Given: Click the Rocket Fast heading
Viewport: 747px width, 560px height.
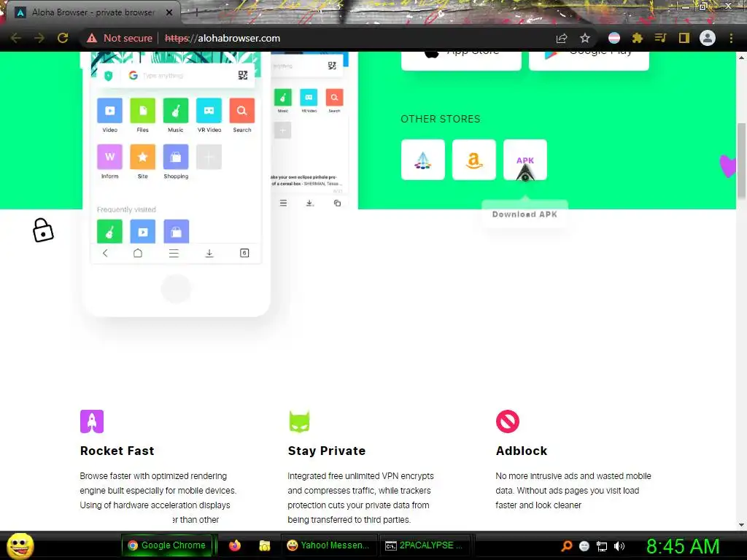Looking at the screenshot, I should tap(117, 451).
